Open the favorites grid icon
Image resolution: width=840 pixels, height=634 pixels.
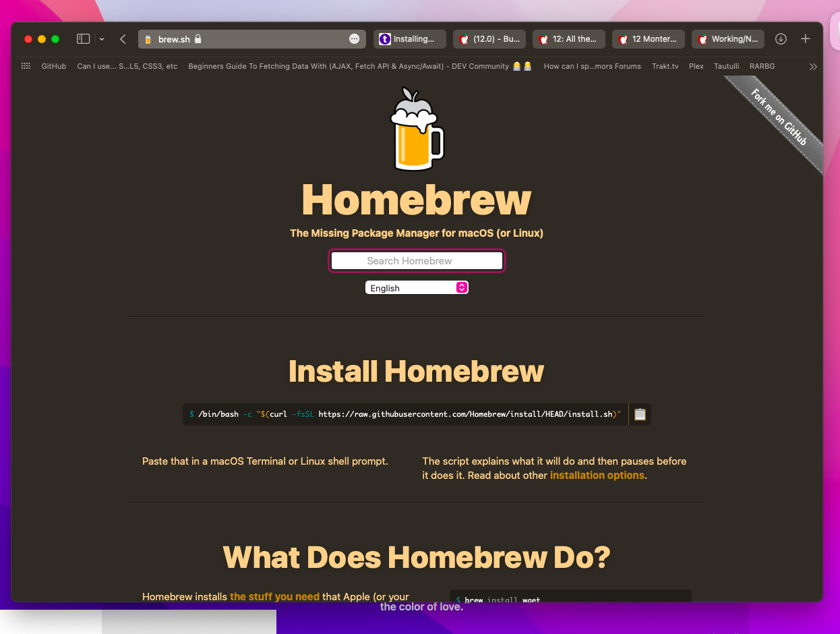[x=26, y=66]
